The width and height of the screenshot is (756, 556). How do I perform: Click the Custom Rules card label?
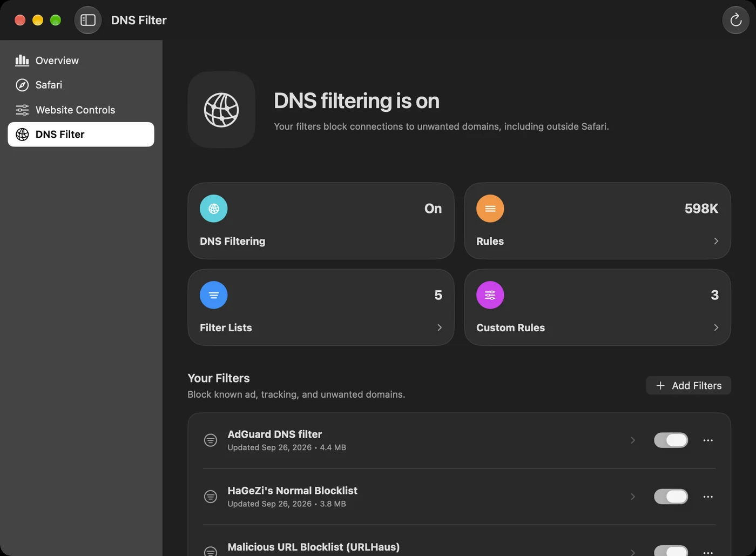point(510,327)
